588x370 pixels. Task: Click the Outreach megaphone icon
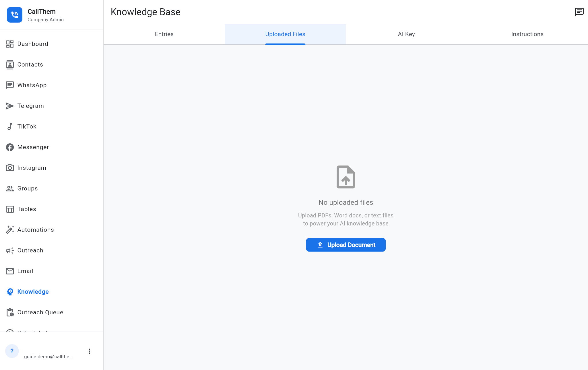point(10,250)
